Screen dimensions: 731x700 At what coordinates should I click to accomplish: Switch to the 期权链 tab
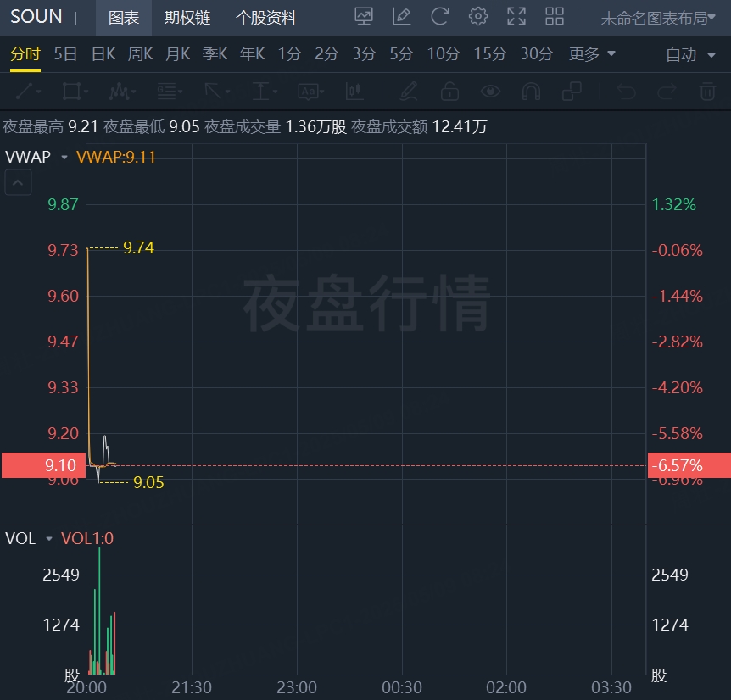(187, 18)
